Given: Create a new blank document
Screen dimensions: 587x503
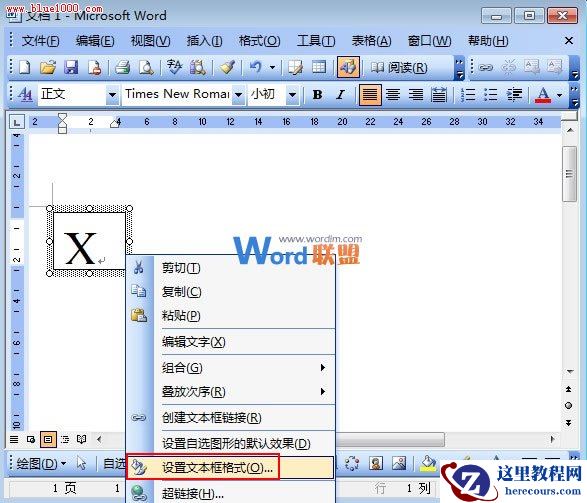Looking at the screenshot, I should (x=25, y=68).
